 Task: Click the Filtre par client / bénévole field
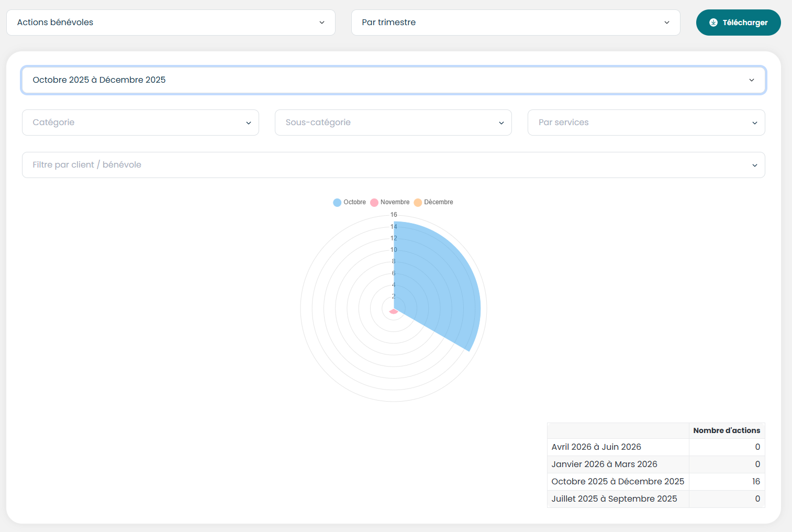point(393,165)
